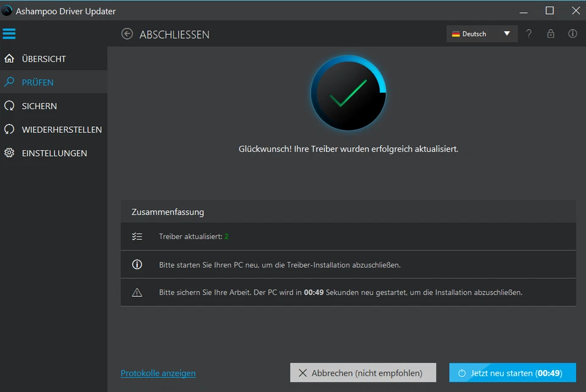The image size is (586, 392).
Task: Click the Prüfen magnifier icon
Action: 9,82
